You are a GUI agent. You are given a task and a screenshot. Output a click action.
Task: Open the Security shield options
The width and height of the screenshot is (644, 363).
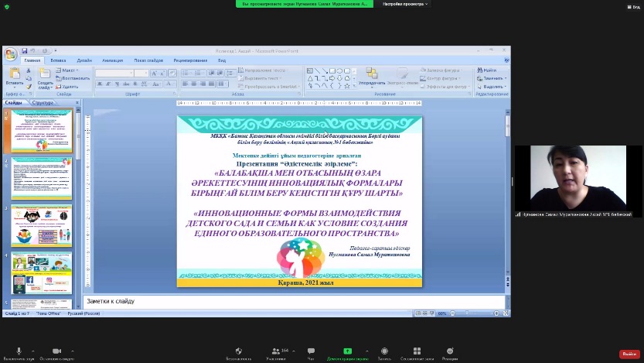238,351
